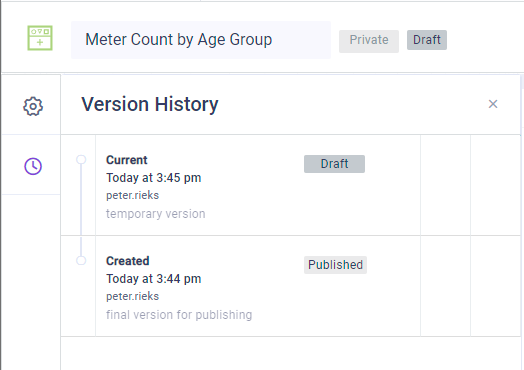524x370 pixels.
Task: Click 'final version for publishing' description
Action: tap(179, 315)
